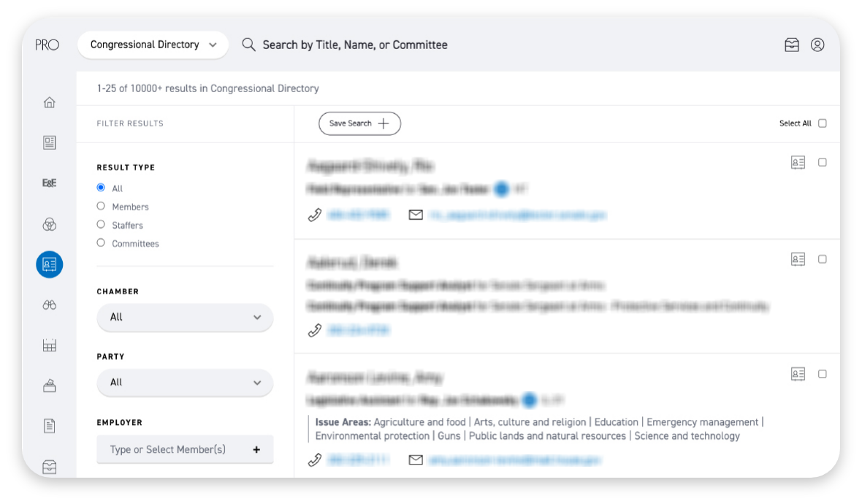Open the News section from the sidebar
Screen dimensions: 862x504
tap(49, 142)
